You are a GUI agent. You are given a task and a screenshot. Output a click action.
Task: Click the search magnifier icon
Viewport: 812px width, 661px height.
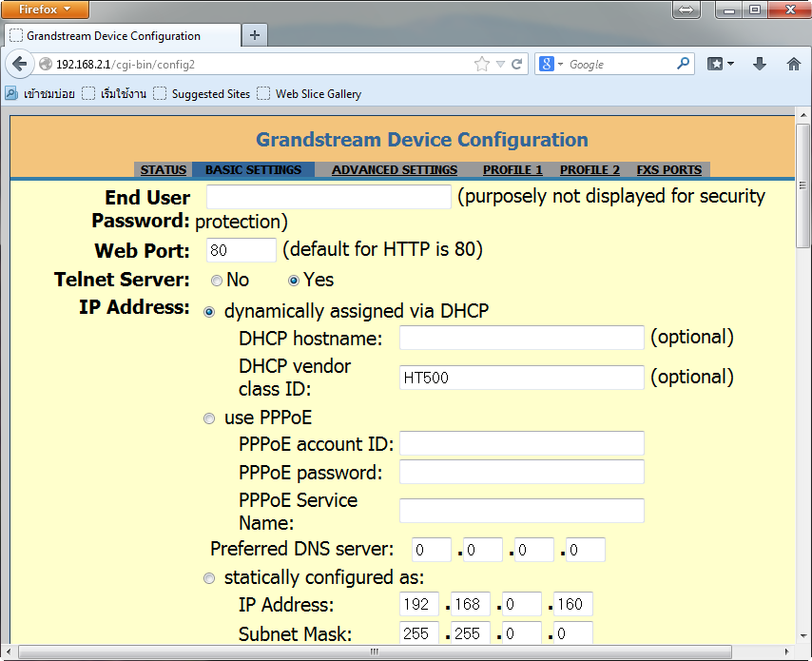click(683, 64)
